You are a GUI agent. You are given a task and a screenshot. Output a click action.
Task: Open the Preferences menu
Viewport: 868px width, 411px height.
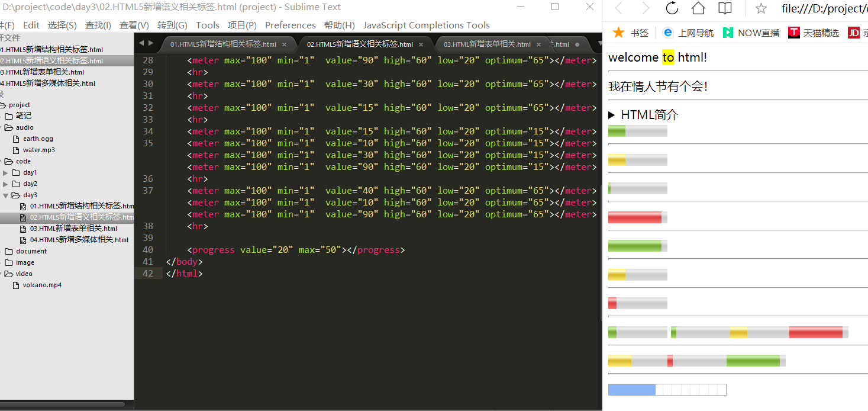pos(291,25)
